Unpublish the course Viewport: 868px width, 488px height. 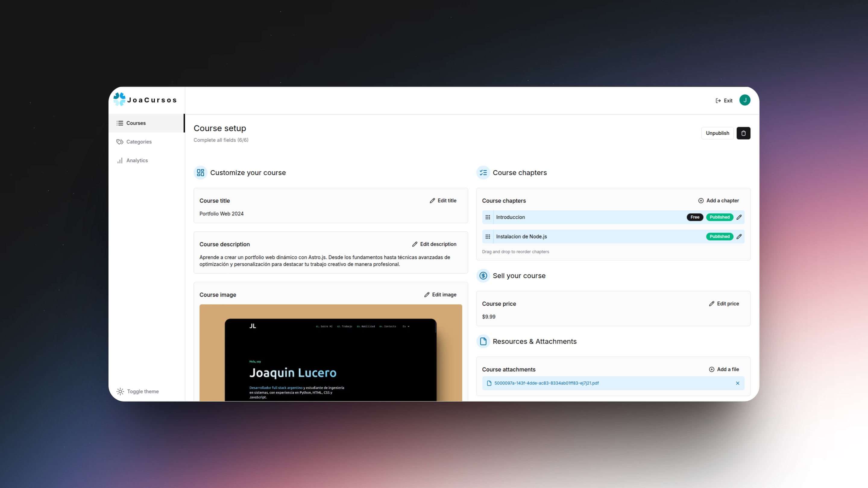pos(717,133)
